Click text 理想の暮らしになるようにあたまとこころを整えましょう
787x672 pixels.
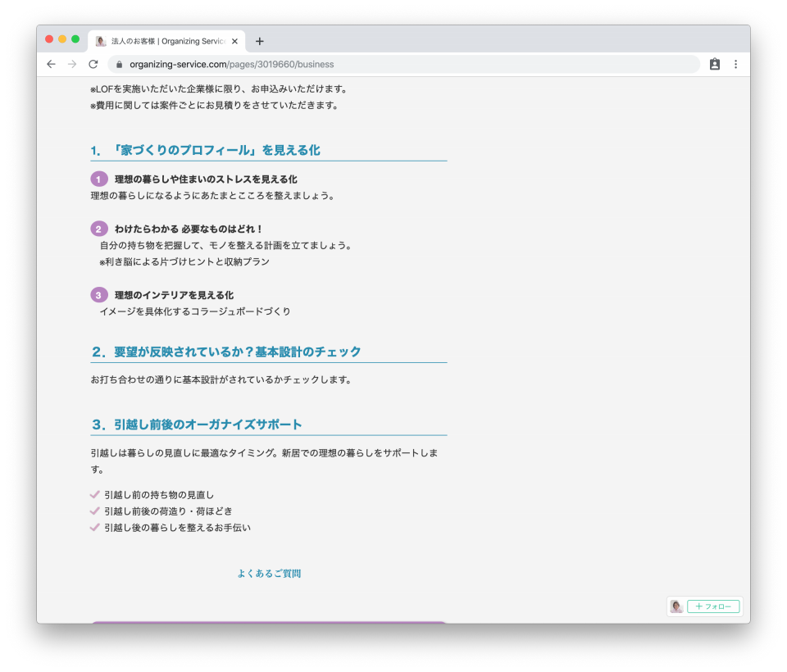point(213,196)
